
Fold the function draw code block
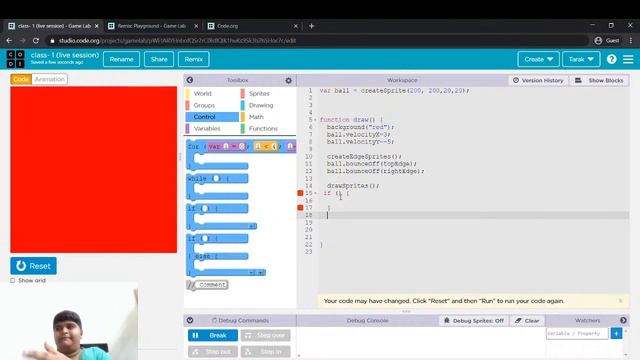pos(316,120)
